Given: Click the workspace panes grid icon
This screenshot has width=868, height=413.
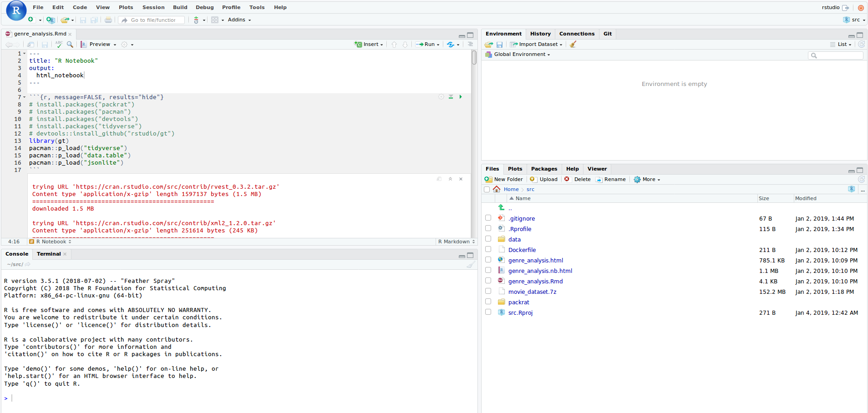Looking at the screenshot, I should [215, 20].
